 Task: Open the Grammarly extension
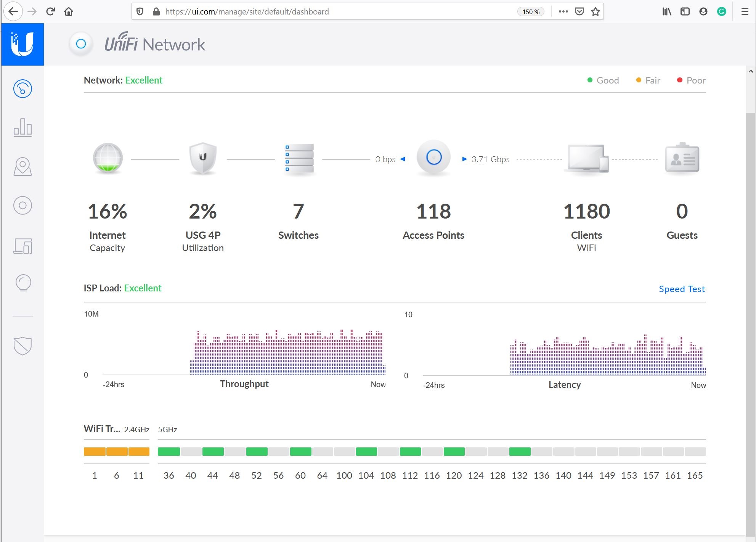tap(722, 11)
